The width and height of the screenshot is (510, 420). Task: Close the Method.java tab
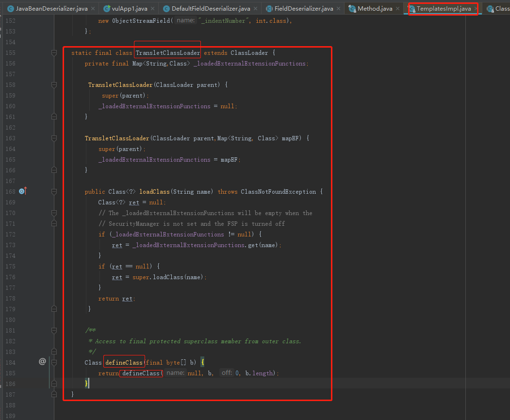398,9
